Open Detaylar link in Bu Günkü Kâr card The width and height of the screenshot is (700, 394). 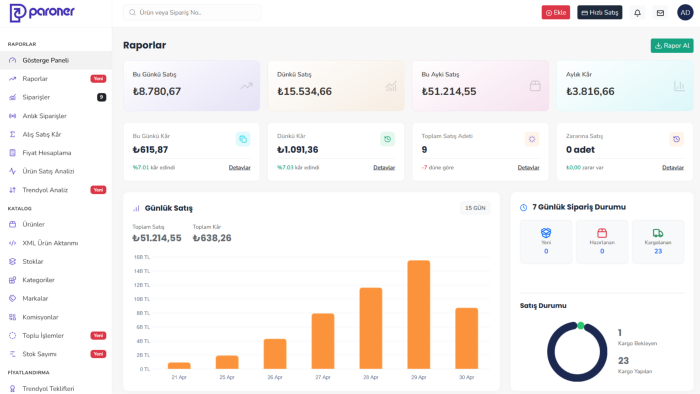[240, 168]
